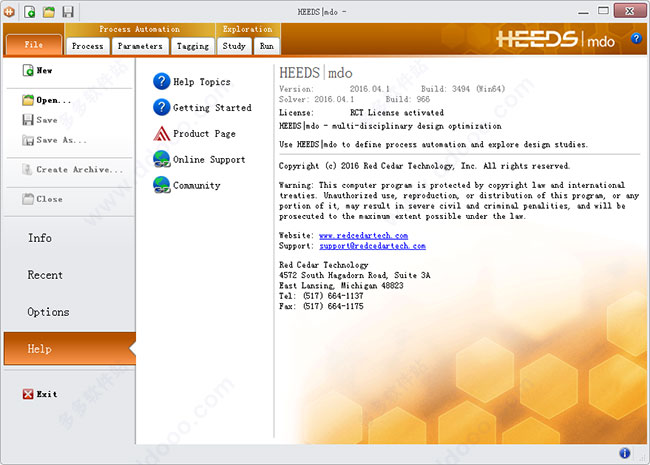Click the Close folder icon in file menu
650x465 pixels.
pyautogui.click(x=28, y=199)
